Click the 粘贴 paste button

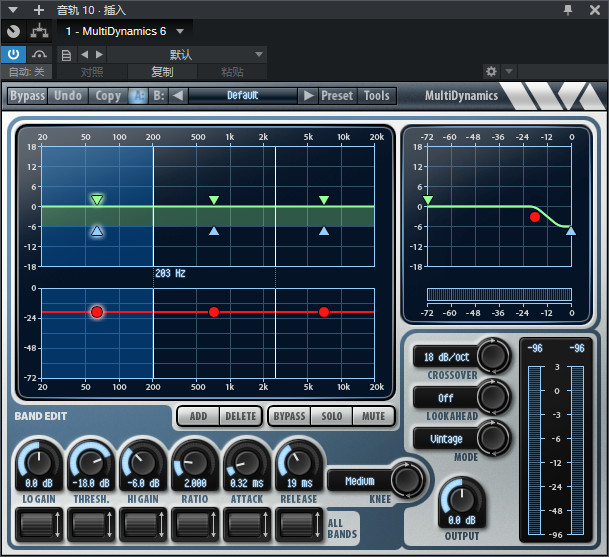coord(232,72)
